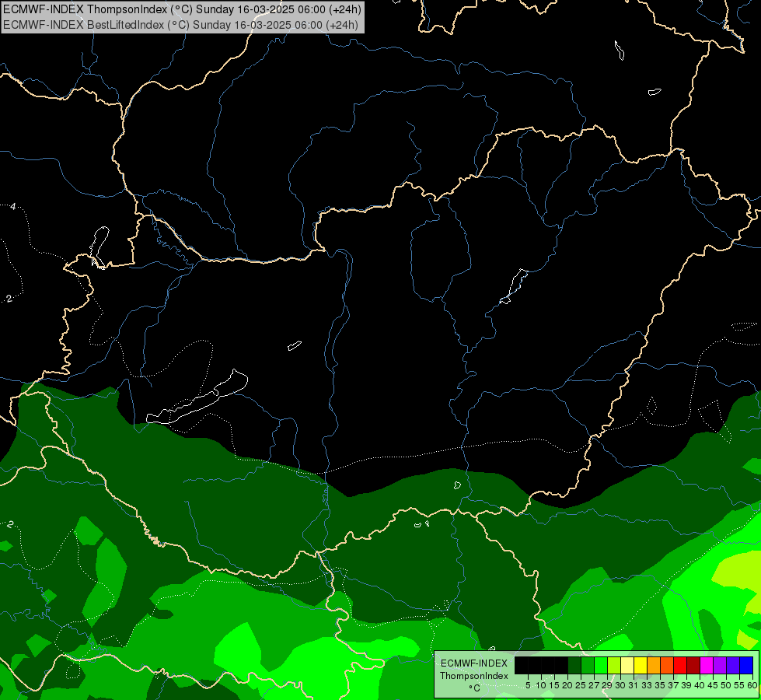Click the legend label "ECMWF-INDEX"
Image resolution: width=761 pixels, height=700 pixels.
(474, 663)
